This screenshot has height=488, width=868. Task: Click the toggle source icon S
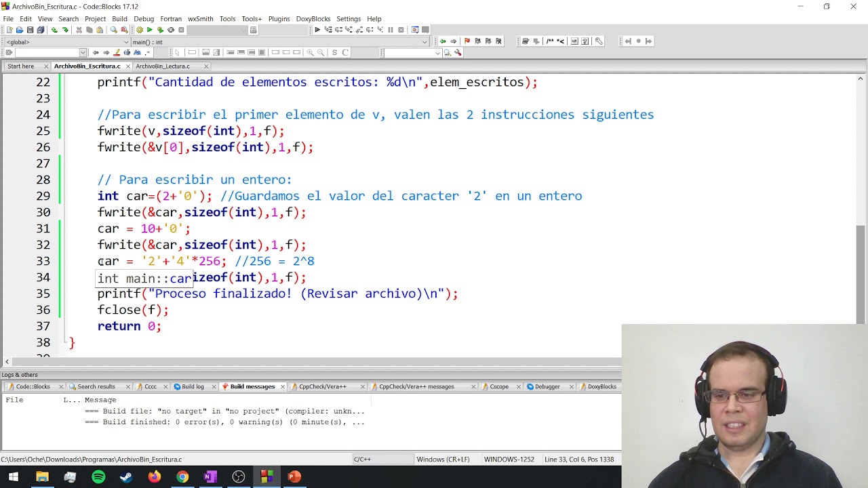click(334, 53)
